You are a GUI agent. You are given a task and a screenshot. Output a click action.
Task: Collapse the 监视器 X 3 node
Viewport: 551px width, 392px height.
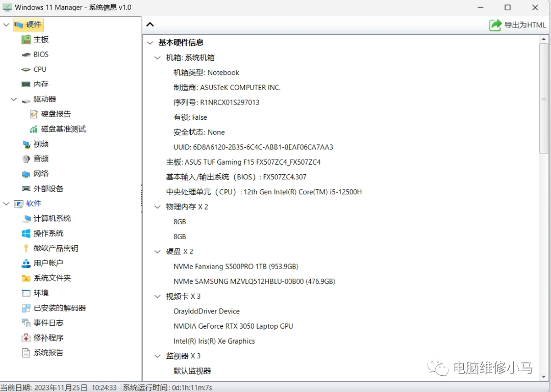point(158,356)
